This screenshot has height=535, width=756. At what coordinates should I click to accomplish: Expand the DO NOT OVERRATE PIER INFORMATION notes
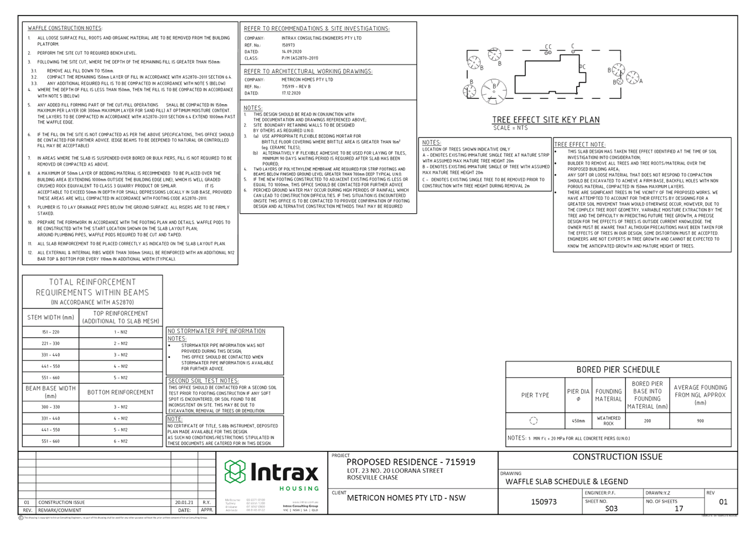(x=216, y=331)
